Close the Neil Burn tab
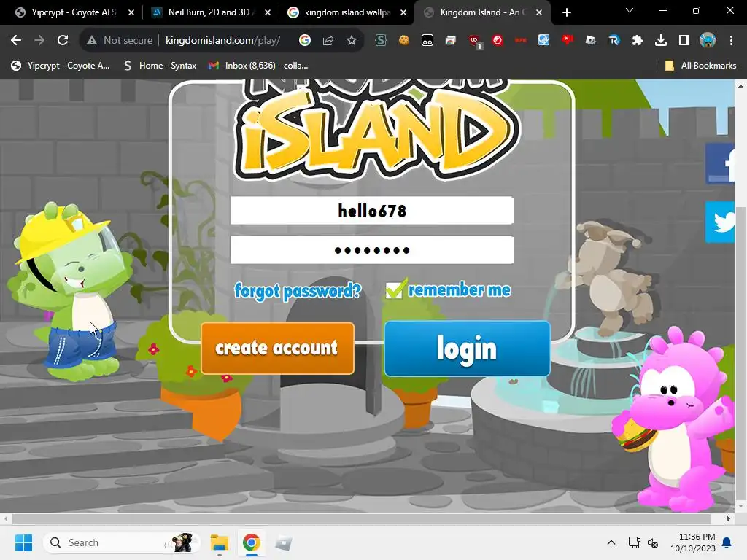Image resolution: width=747 pixels, height=560 pixels. point(267,12)
